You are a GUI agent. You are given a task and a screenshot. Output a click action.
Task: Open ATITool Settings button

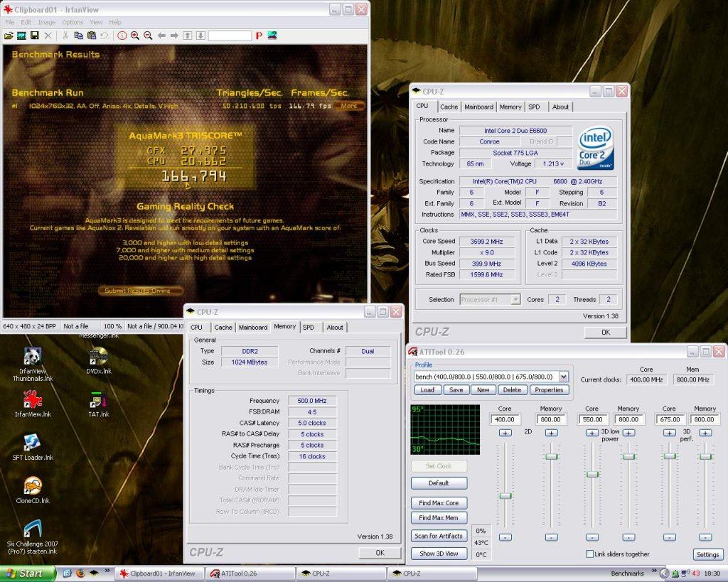[707, 554]
